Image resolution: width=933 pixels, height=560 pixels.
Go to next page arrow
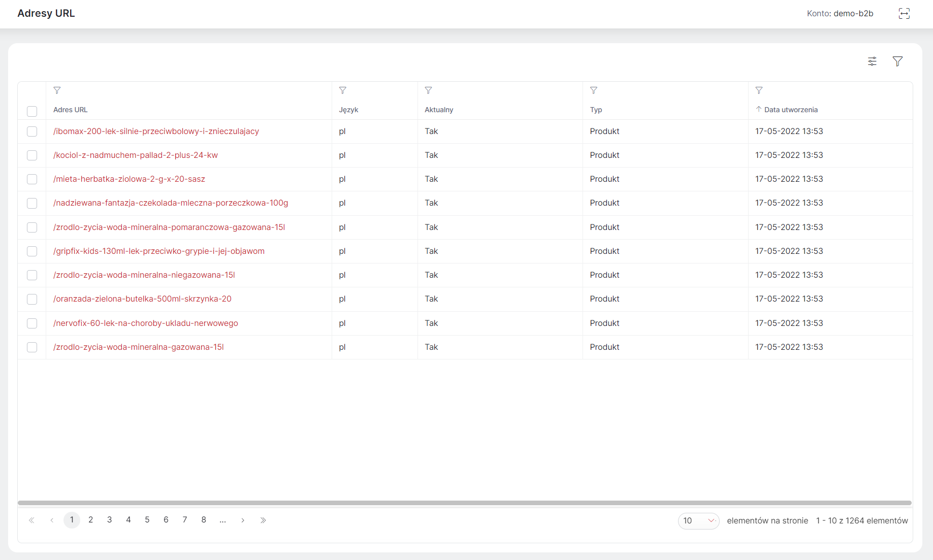click(243, 520)
